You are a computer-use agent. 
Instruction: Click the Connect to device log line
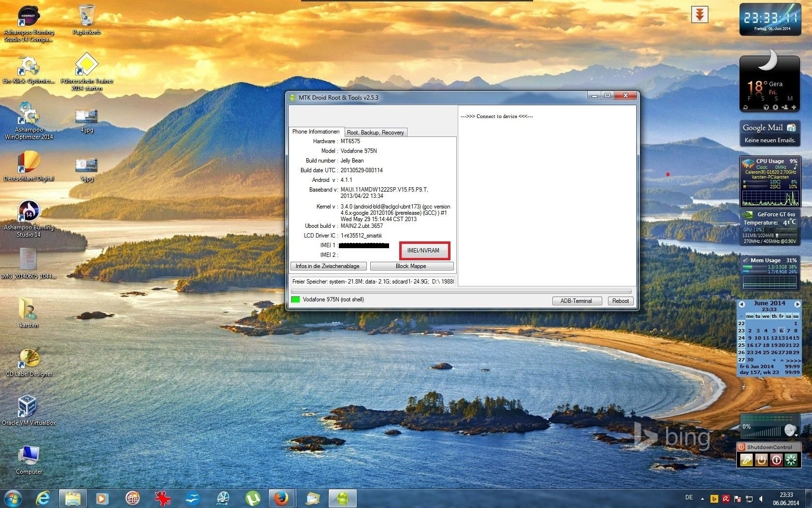[x=497, y=117]
